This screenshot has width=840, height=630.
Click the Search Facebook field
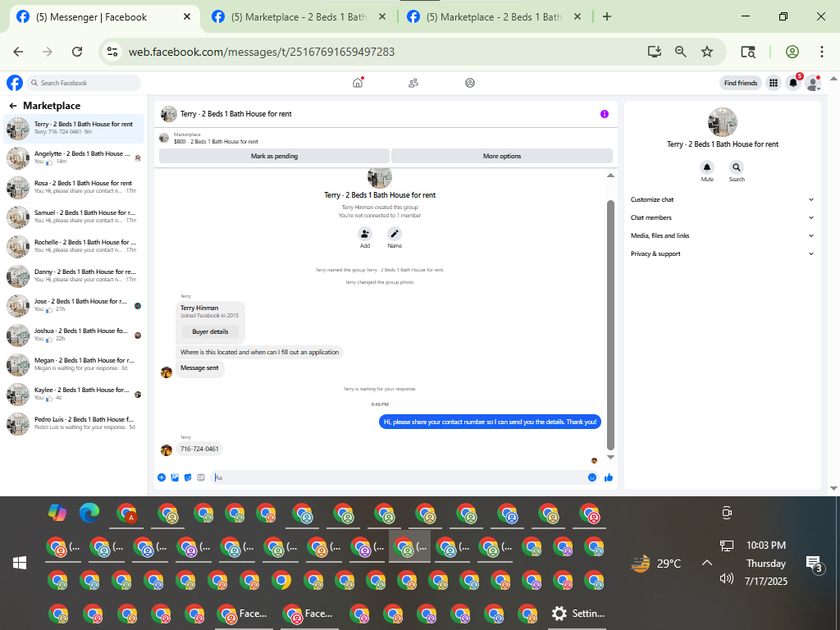(84, 83)
